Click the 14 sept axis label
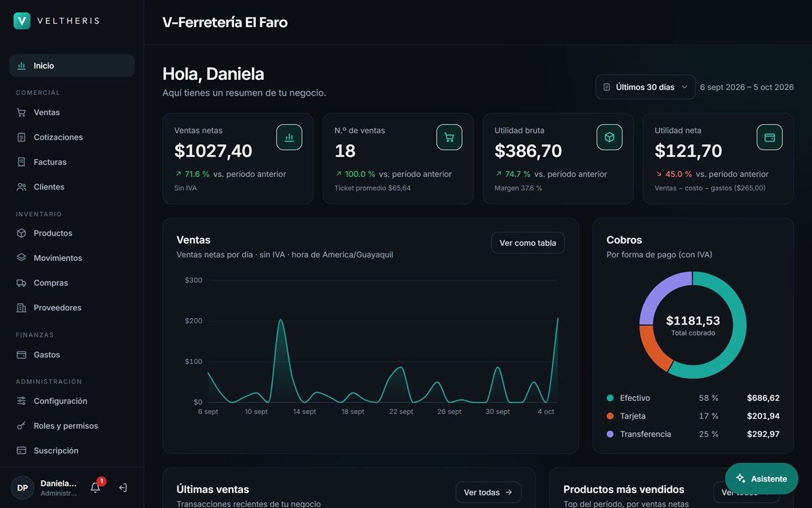Viewport: 812px width, 508px height. (x=304, y=412)
